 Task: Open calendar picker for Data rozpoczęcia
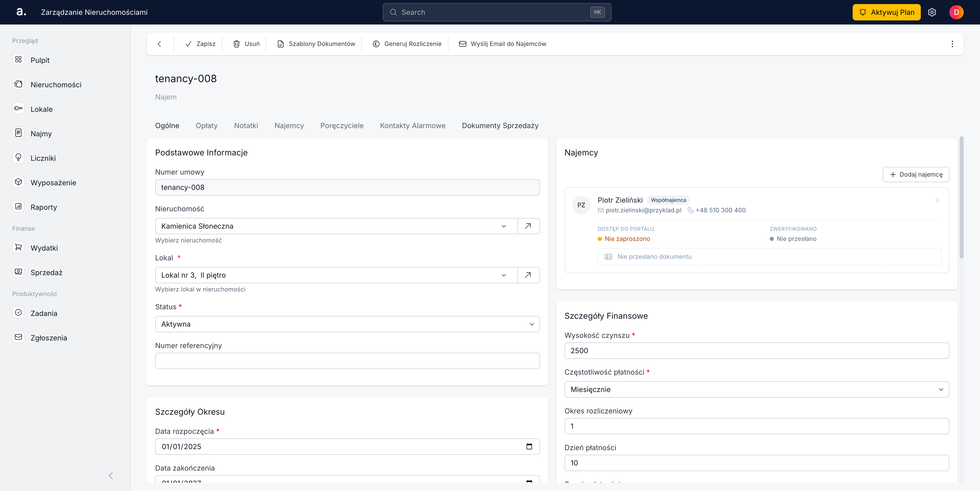[529, 447]
